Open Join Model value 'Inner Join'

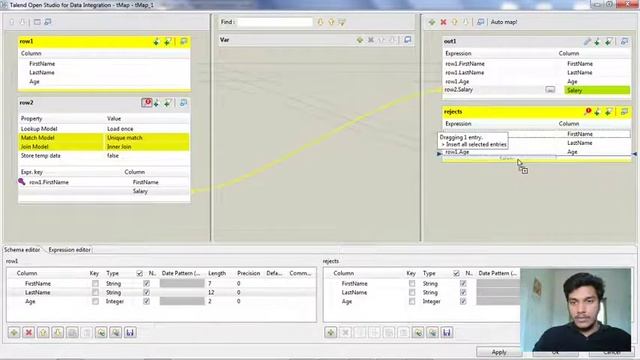[x=119, y=147]
